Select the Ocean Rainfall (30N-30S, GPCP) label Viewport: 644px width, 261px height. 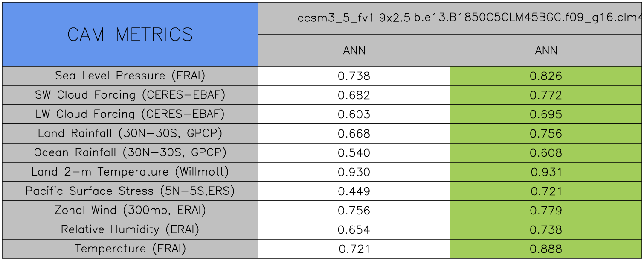click(x=130, y=152)
